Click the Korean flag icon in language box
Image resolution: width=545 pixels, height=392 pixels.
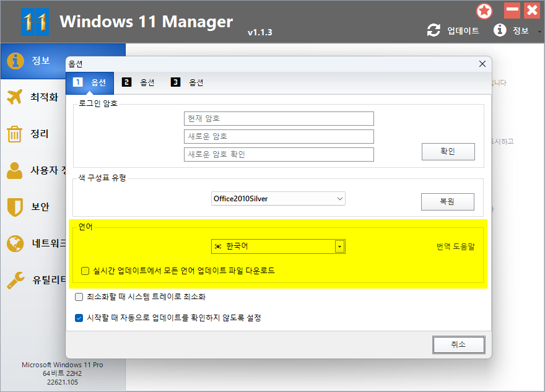pyautogui.click(x=218, y=246)
